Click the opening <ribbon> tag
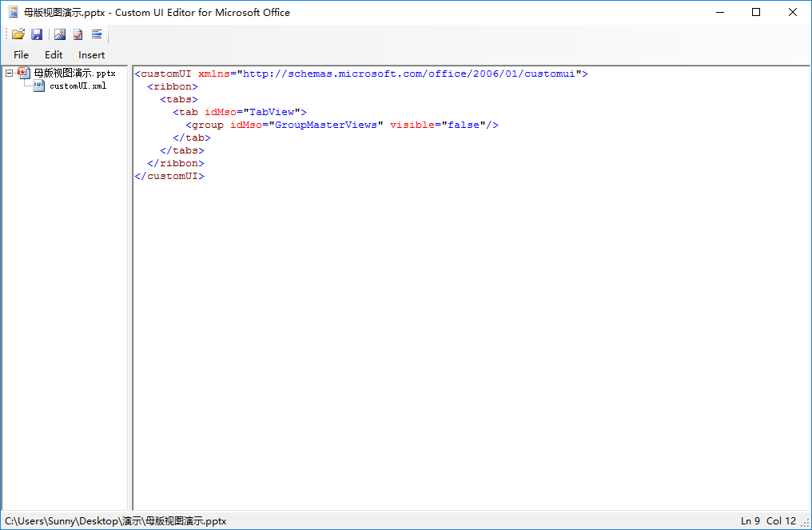The width and height of the screenshot is (812, 530). click(x=173, y=86)
